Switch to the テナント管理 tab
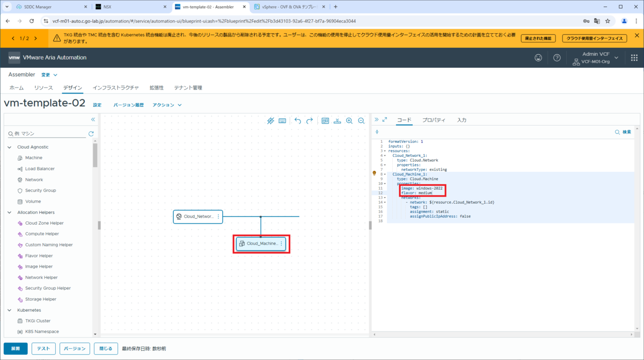Image resolution: width=644 pixels, height=360 pixels. pyautogui.click(x=188, y=88)
